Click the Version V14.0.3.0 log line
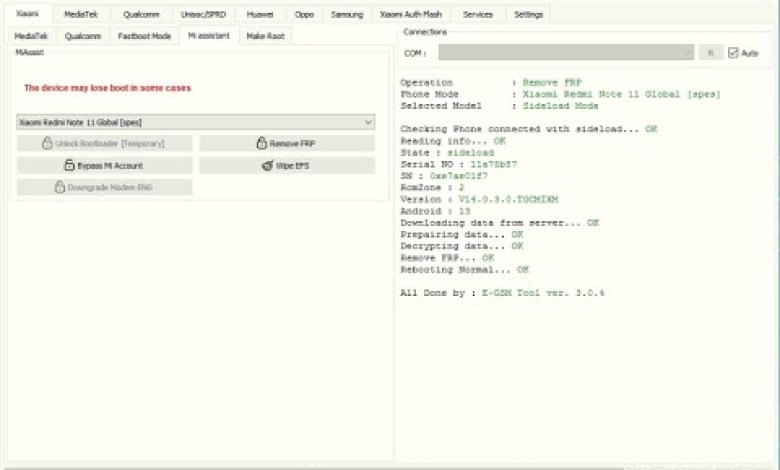Screen dimensions: 780x470 480,199
